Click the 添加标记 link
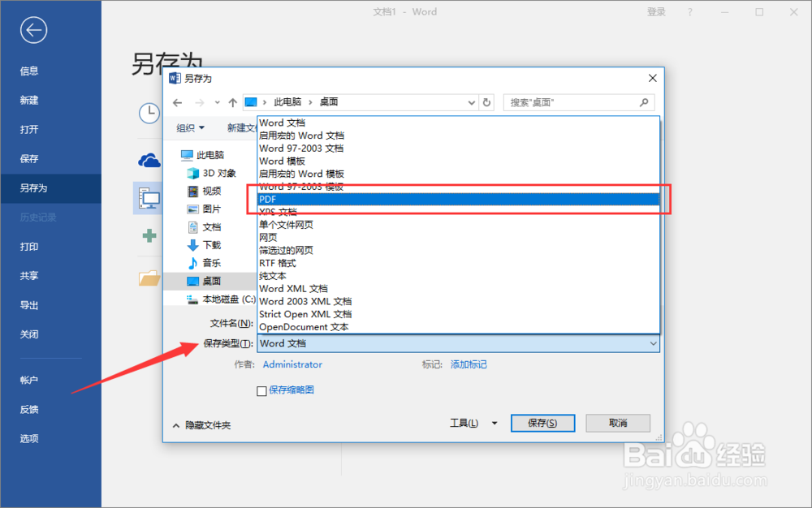The width and height of the screenshot is (812, 508). [469, 364]
